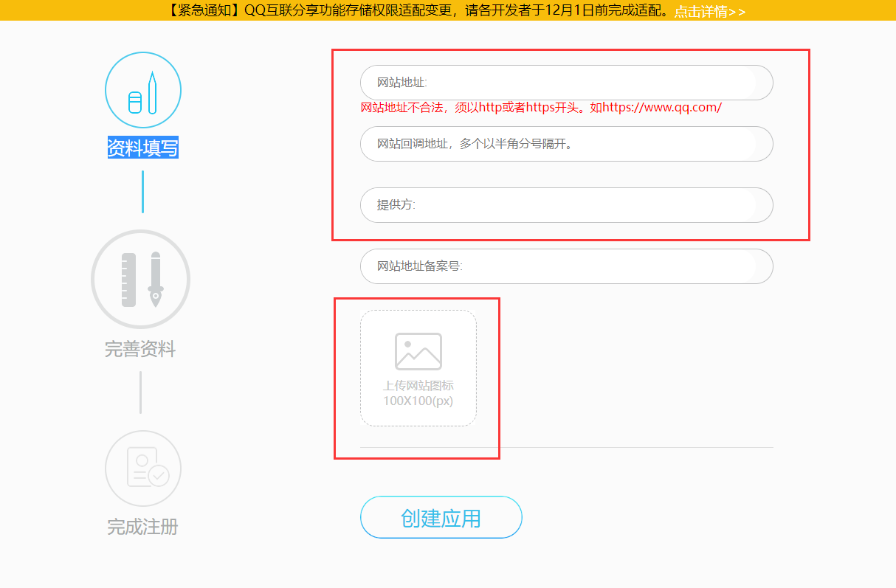The width and height of the screenshot is (896, 588).
Task: Click the pencil-and-eraser 资料填写 step icon
Action: tap(142, 91)
